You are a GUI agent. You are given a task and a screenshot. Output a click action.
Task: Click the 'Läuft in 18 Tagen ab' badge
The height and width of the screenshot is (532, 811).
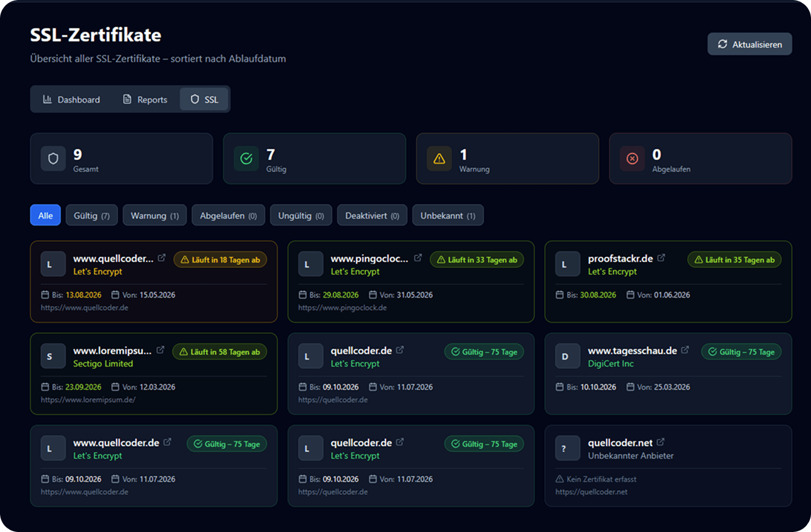click(x=220, y=260)
